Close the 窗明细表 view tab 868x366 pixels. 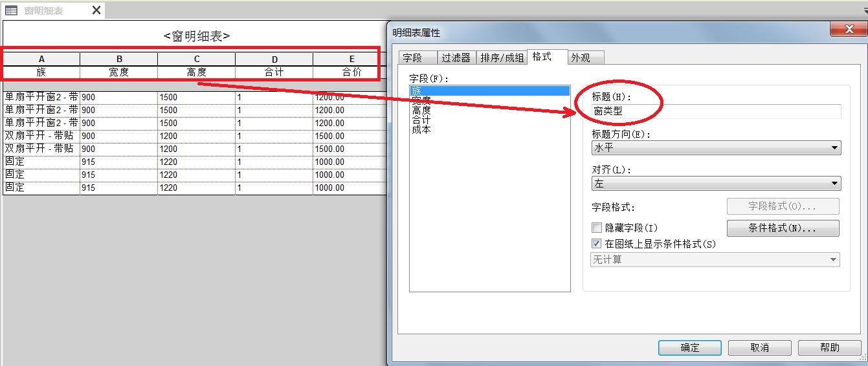pos(96,10)
